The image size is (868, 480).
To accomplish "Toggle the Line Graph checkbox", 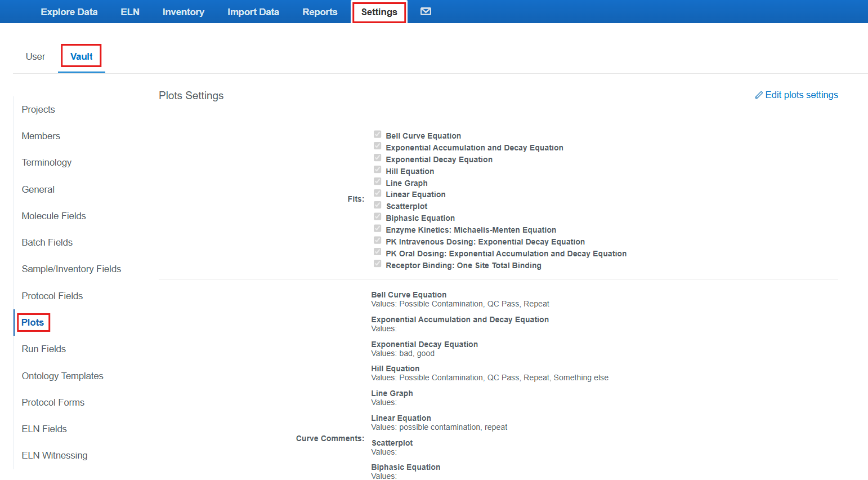I will tap(378, 181).
